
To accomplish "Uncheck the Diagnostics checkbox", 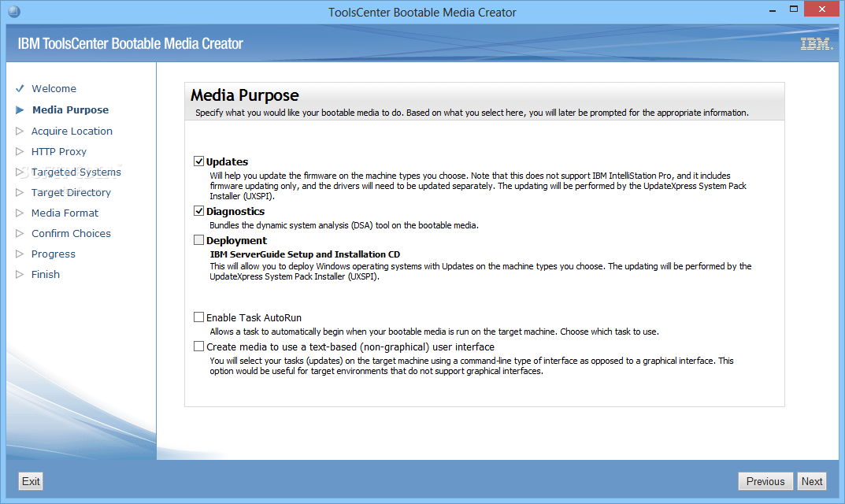I will pos(199,211).
